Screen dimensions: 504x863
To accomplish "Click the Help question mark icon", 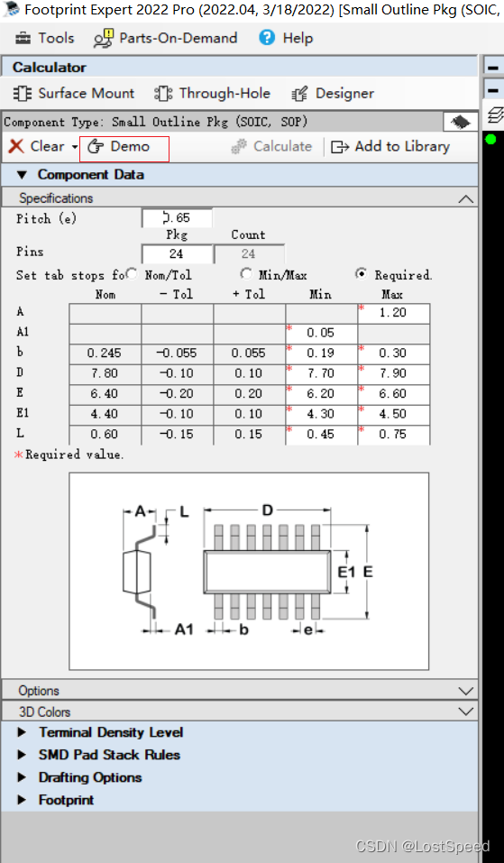I will [267, 38].
